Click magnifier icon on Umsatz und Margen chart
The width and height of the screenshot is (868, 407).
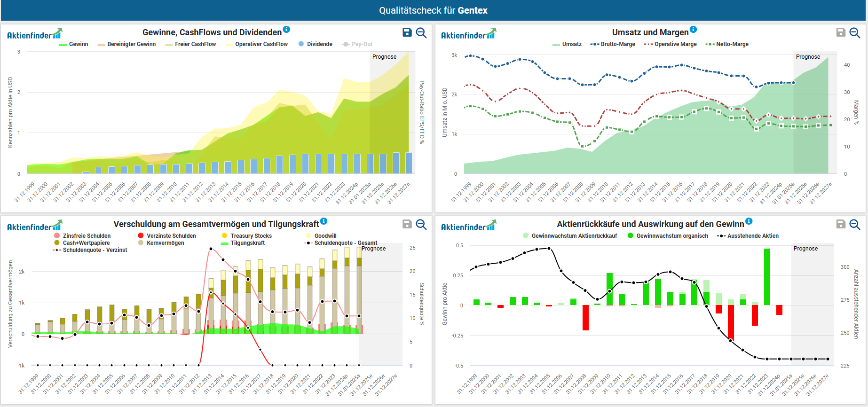855,32
